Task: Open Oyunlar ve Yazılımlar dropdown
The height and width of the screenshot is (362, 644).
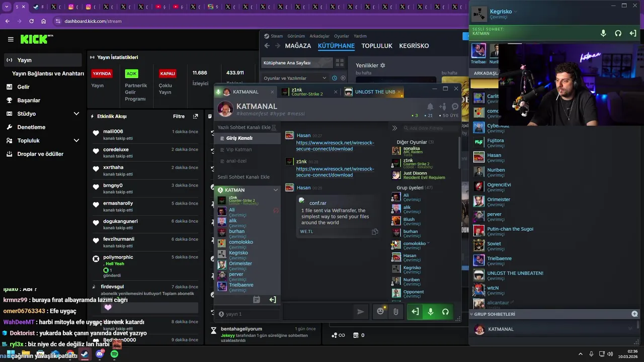Action: 295,78
